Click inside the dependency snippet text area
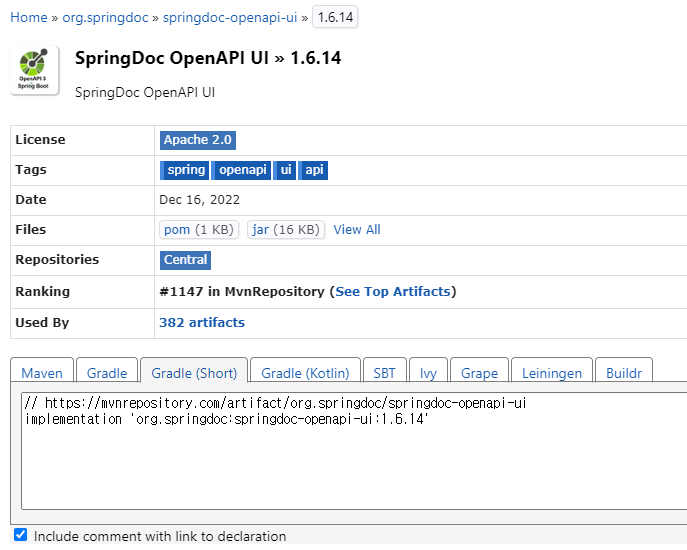This screenshot has height=550, width=687. click(354, 451)
